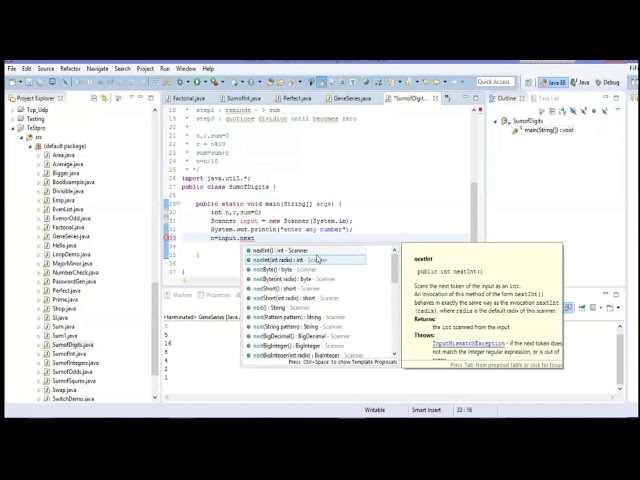Viewport: 640px width, 480px height.
Task: Collapse SumofDigits class in Outline
Action: (496, 121)
